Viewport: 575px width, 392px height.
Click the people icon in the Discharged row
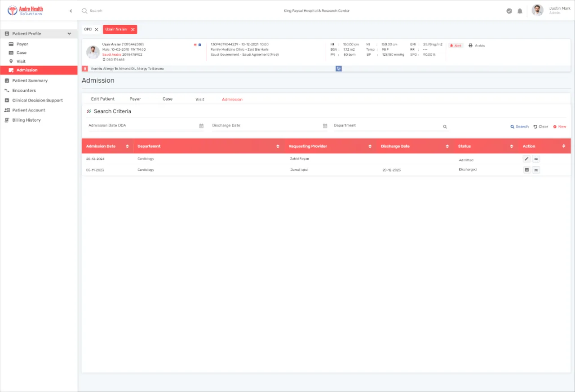tap(536, 170)
